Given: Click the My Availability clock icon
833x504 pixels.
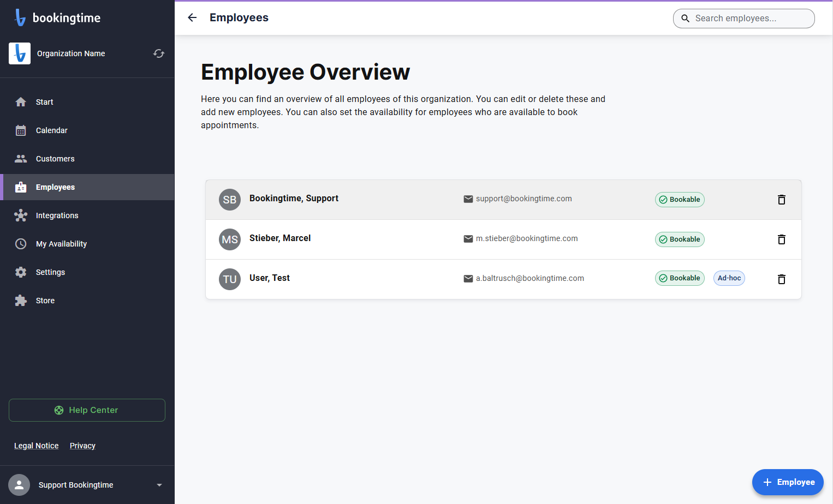Looking at the screenshot, I should (21, 244).
